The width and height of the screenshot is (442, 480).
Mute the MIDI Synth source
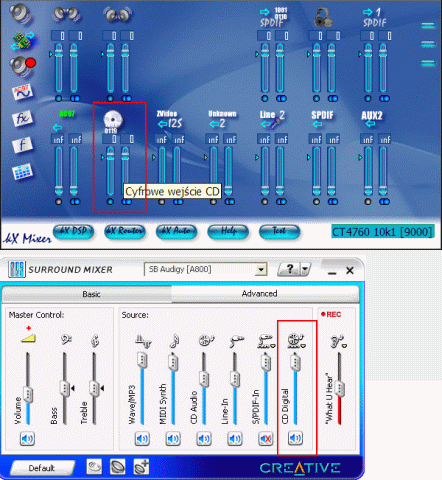pos(173,439)
